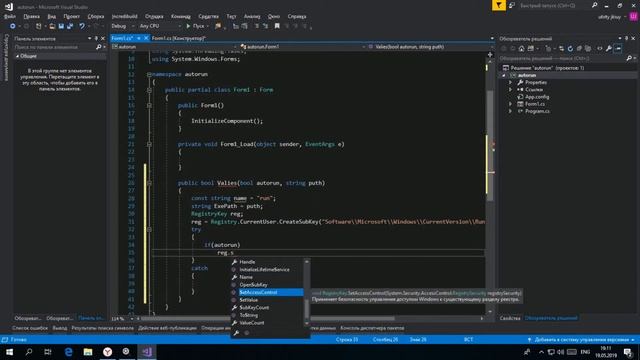
Task: Click the Visual Studio taskbar icon
Action: coord(147,352)
